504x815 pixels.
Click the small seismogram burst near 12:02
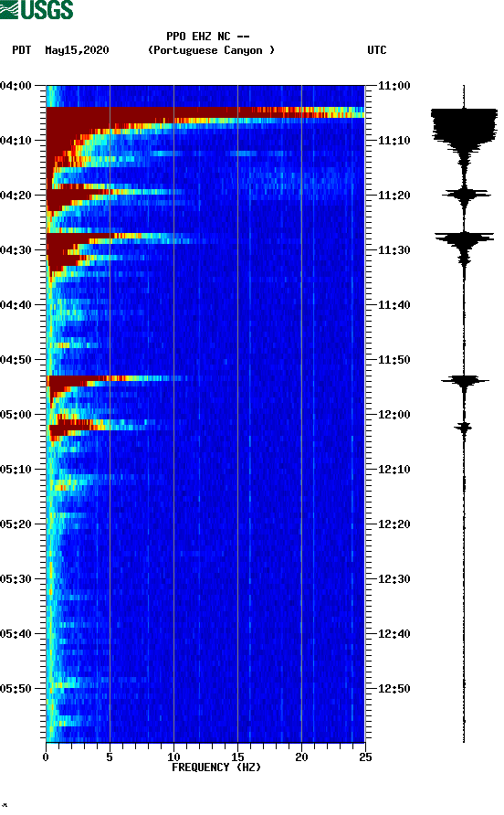(x=464, y=428)
